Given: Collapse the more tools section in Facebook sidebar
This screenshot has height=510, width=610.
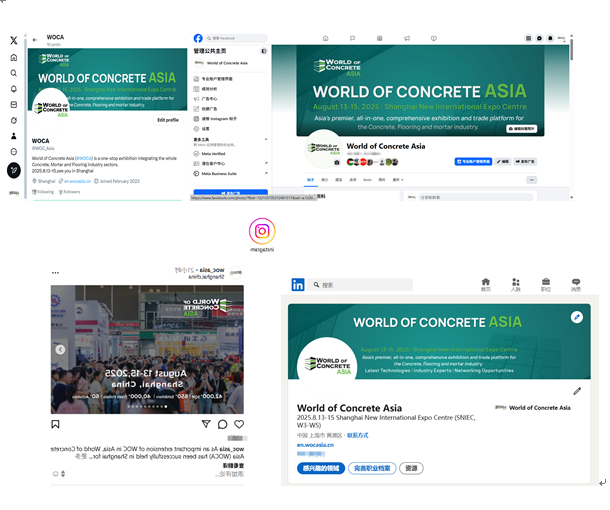Looking at the screenshot, I should pos(266,139).
